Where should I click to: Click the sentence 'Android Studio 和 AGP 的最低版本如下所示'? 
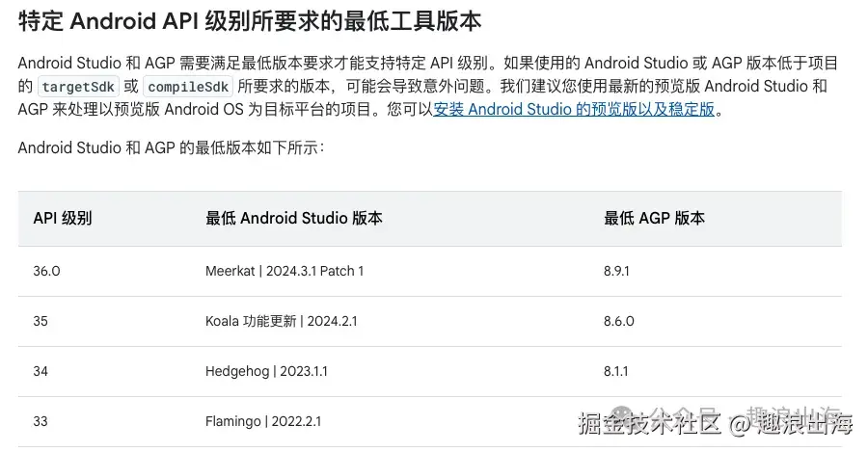(171, 147)
